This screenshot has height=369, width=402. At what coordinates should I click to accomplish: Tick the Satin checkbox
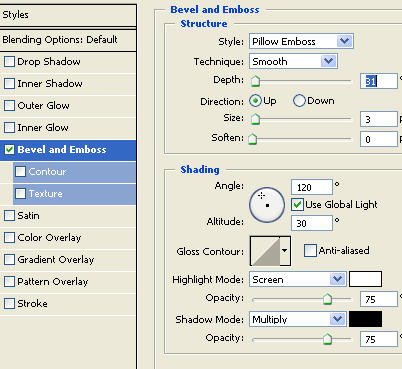coord(9,216)
